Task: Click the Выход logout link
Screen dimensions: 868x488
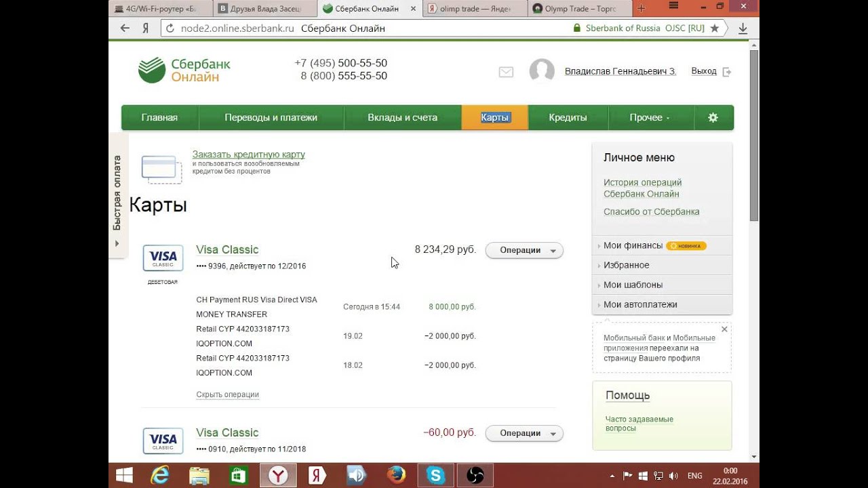Action: coord(704,71)
